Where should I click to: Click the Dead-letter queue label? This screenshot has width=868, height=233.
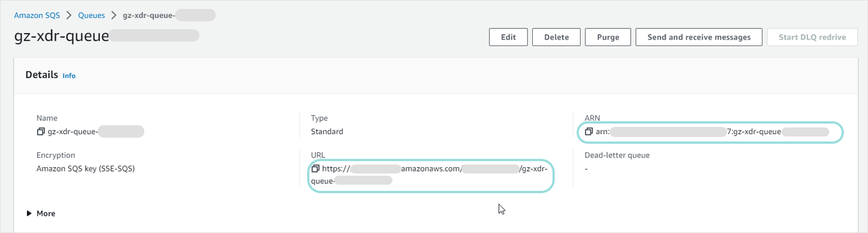(617, 155)
